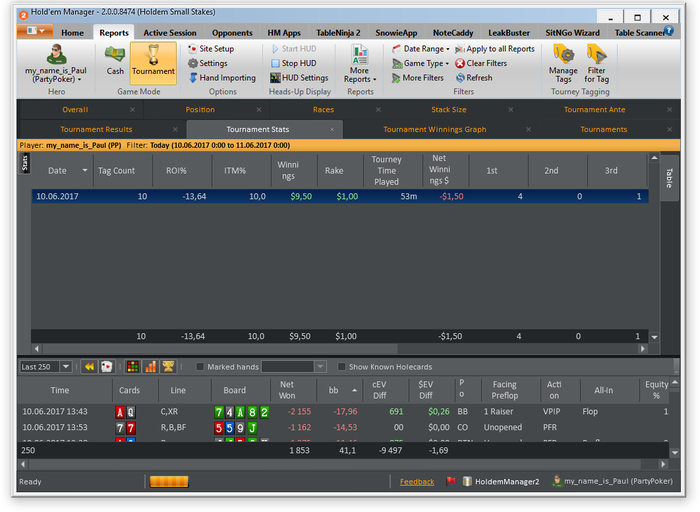Open the HM Apps ribbon tab
This screenshot has width=700, height=512.
pyautogui.click(x=284, y=33)
